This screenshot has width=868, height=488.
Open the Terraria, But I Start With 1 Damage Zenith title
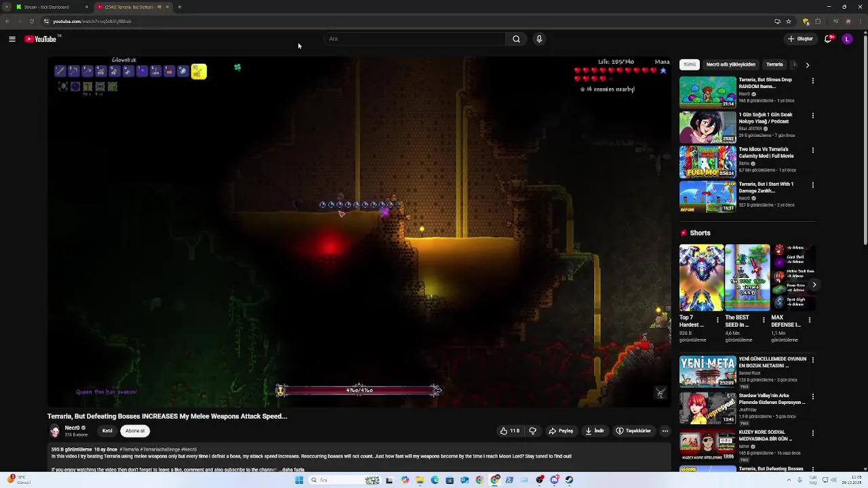(766, 187)
